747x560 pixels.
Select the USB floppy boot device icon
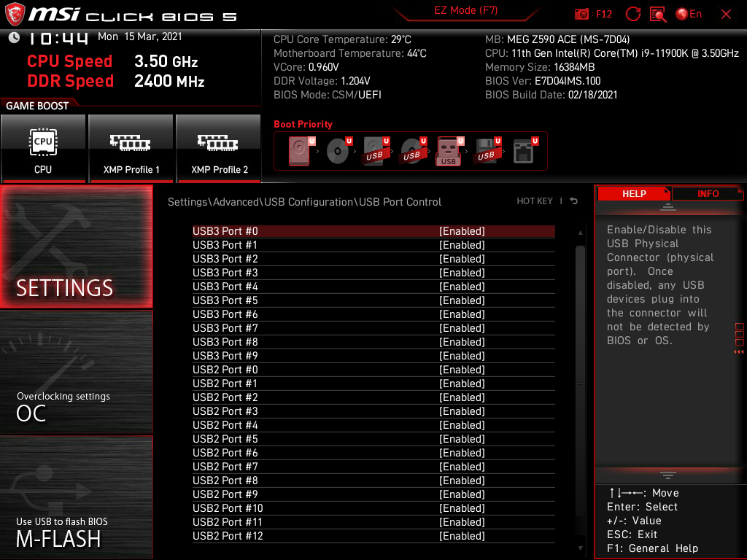487,151
